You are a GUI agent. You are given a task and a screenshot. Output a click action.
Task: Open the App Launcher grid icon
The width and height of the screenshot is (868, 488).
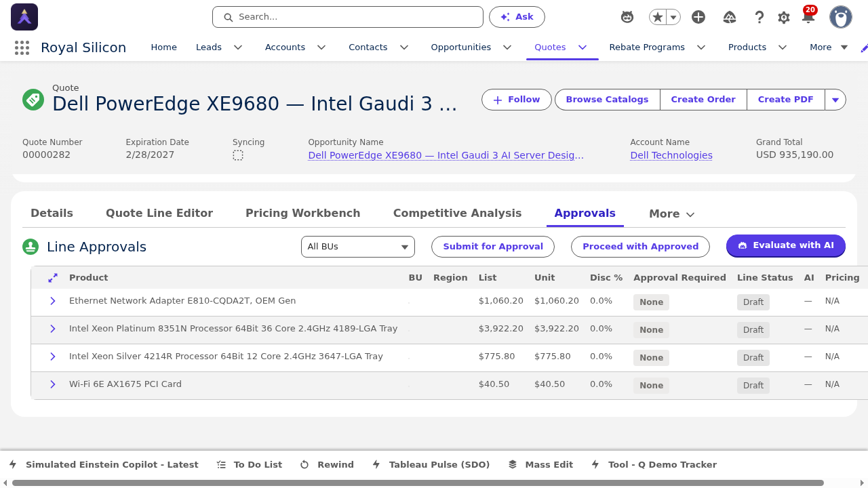[22, 47]
